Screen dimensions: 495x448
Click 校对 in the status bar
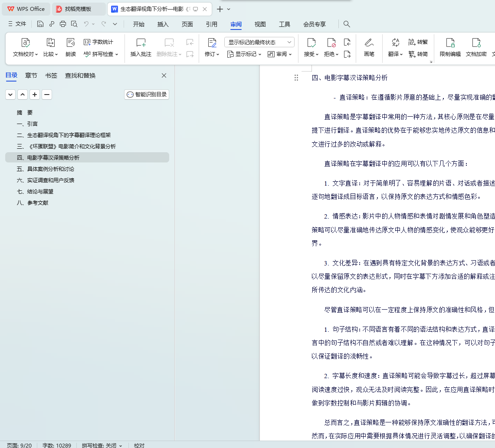(139, 445)
